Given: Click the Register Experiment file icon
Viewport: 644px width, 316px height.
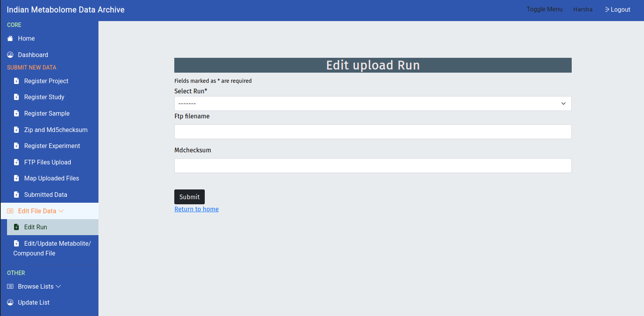Looking at the screenshot, I should pos(16,146).
